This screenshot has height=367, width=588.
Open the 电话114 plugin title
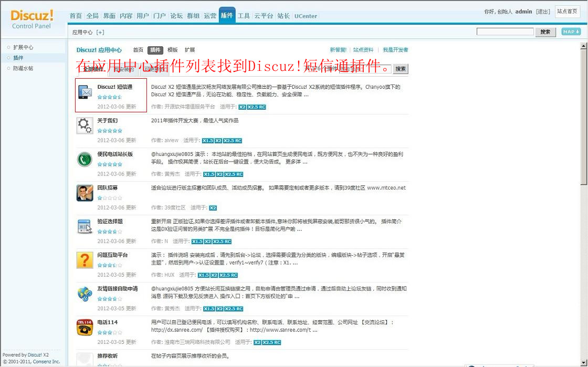108,322
